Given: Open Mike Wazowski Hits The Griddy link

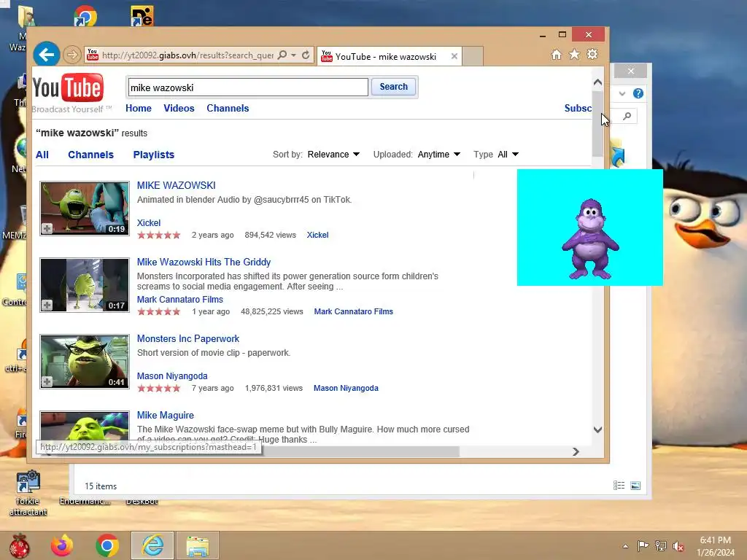Looking at the screenshot, I should tap(204, 262).
